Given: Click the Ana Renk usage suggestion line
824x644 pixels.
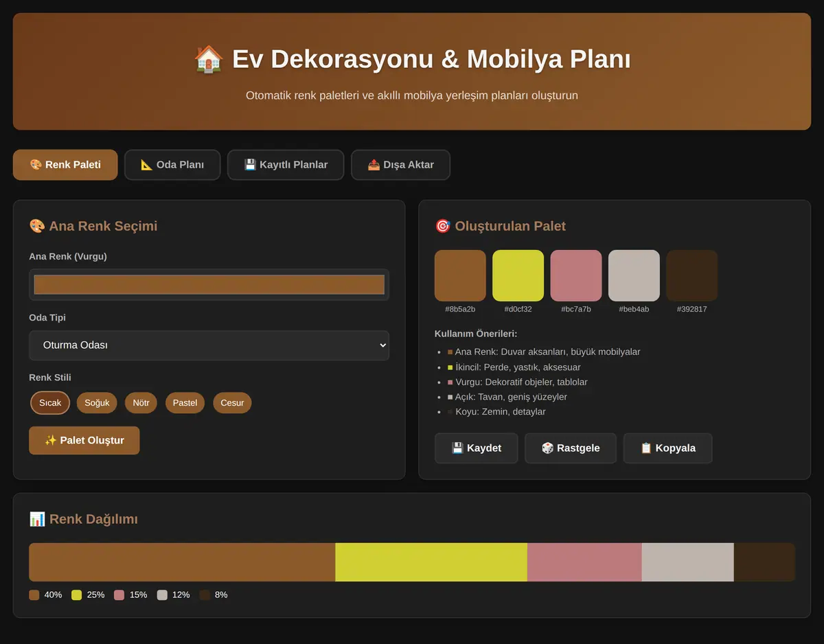Looking at the screenshot, I should click(544, 352).
